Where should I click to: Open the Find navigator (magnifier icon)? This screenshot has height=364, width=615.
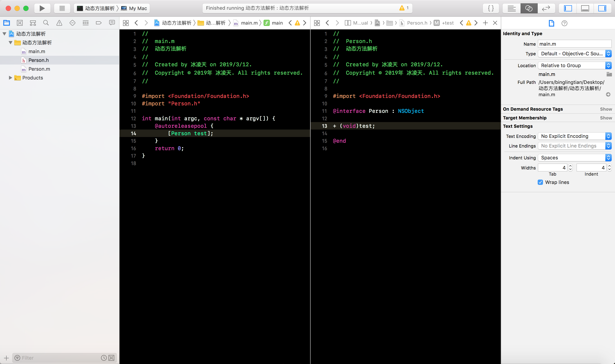46,23
